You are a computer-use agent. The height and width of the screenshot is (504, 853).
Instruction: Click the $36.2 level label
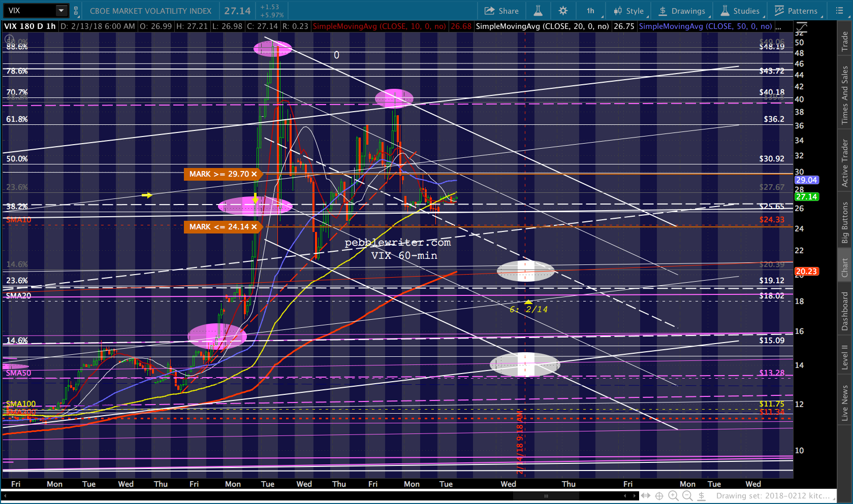click(x=774, y=119)
